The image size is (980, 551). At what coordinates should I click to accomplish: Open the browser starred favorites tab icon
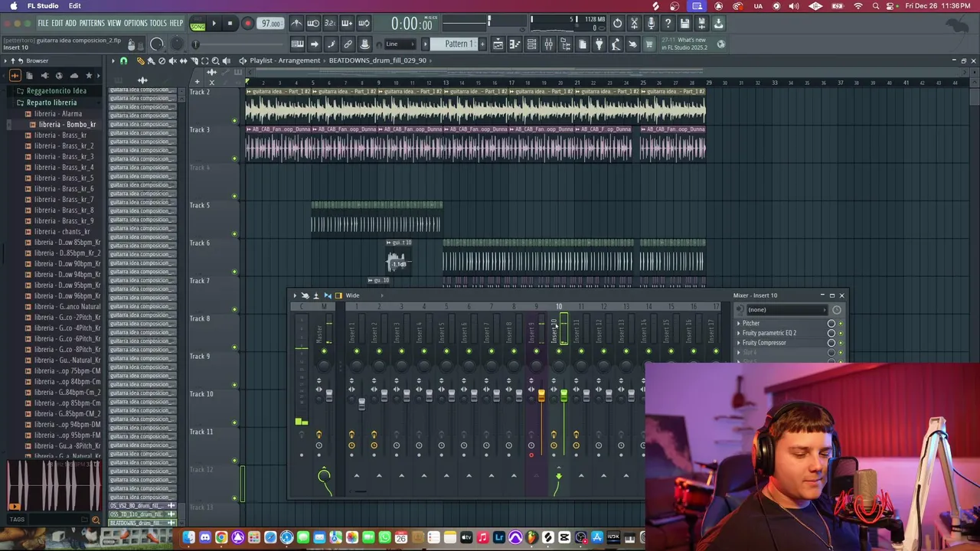[89, 75]
